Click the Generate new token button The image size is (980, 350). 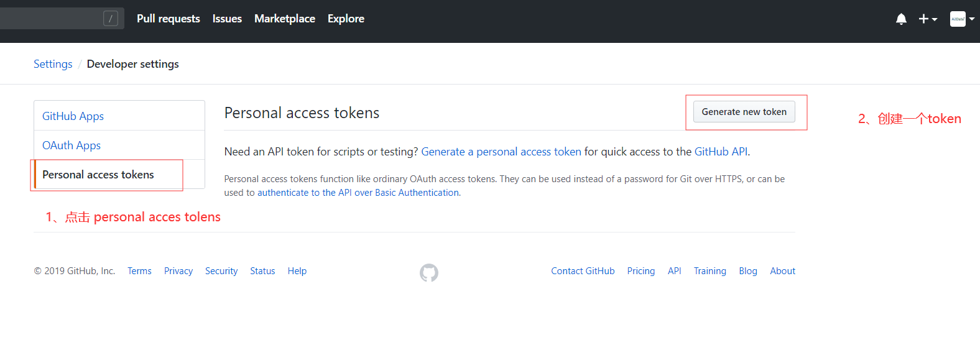click(x=744, y=112)
